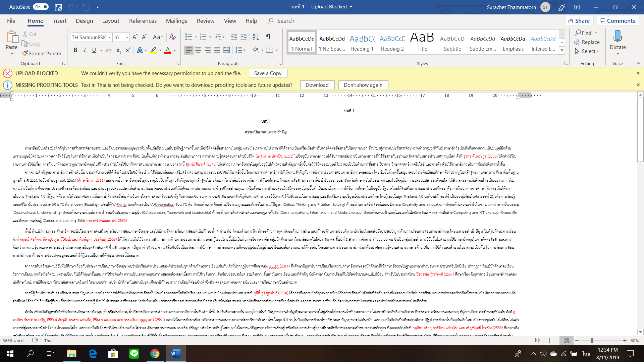Increase indent with the indent icon
644x362 pixels.
[x=244, y=37]
